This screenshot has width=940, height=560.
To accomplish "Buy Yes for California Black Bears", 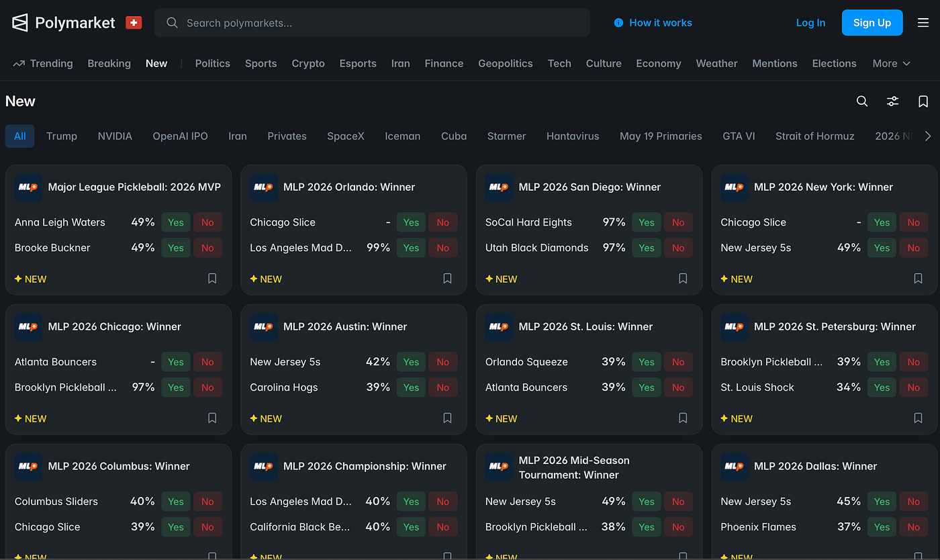I will pyautogui.click(x=411, y=527).
